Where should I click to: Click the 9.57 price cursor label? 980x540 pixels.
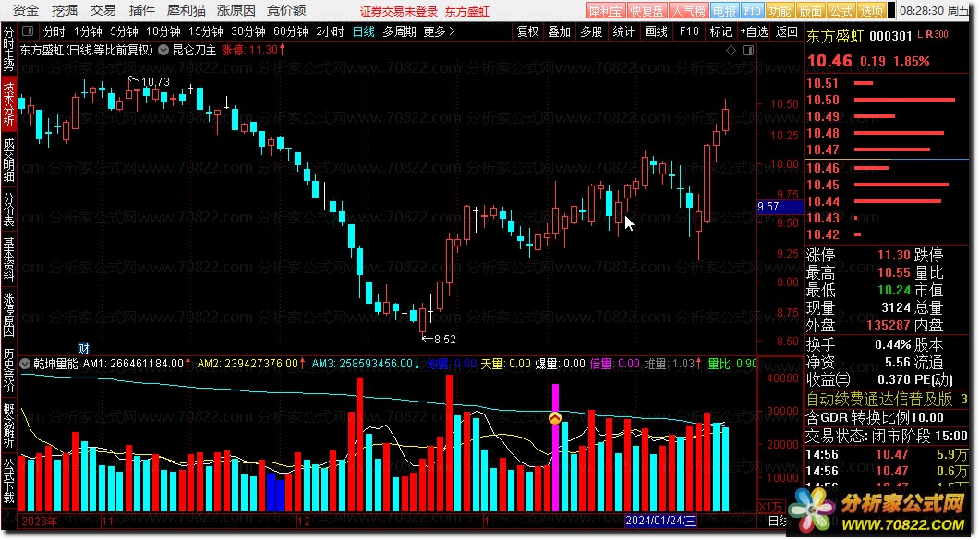point(780,207)
